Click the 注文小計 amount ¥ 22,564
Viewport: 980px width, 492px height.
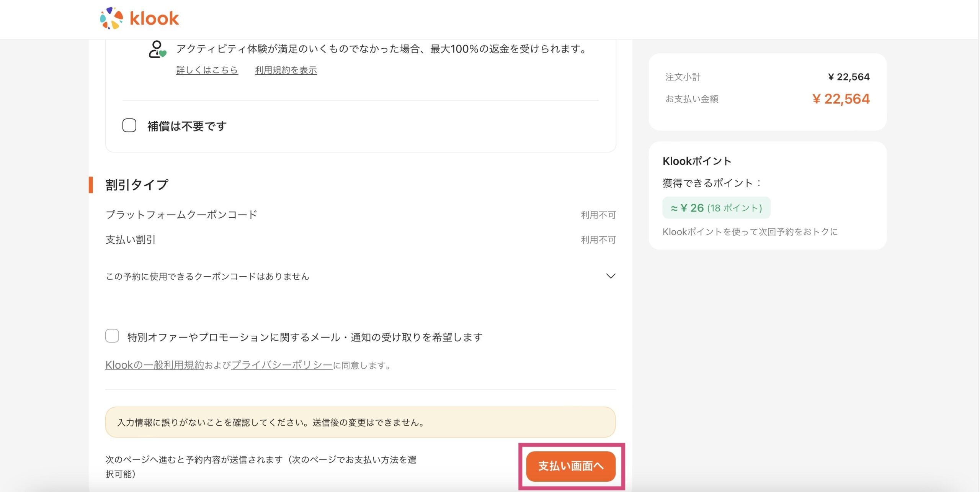pyautogui.click(x=849, y=77)
